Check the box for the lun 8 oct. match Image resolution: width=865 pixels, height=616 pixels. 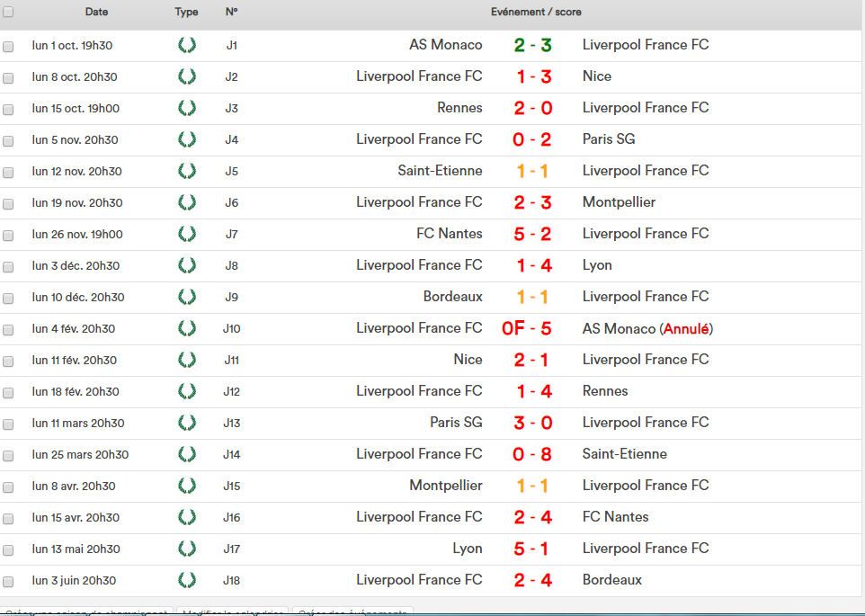coord(8,78)
